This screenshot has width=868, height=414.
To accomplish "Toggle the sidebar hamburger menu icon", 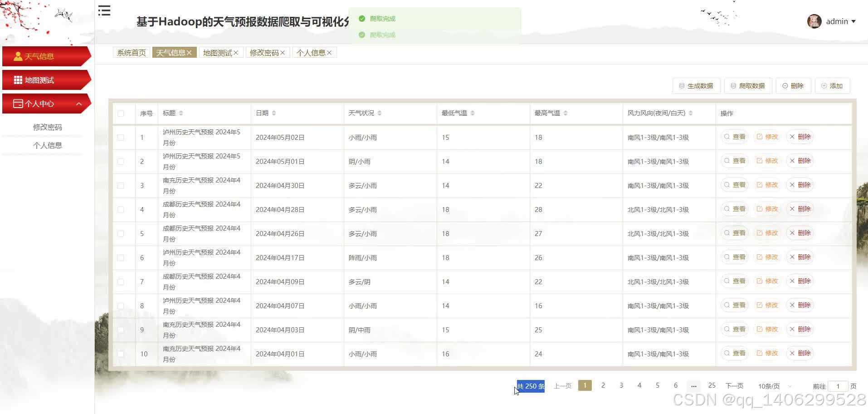I will [x=104, y=10].
